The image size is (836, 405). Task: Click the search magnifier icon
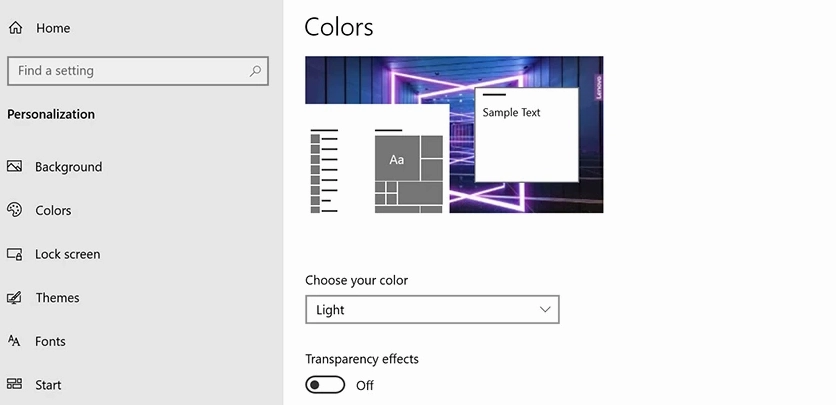[x=256, y=71]
